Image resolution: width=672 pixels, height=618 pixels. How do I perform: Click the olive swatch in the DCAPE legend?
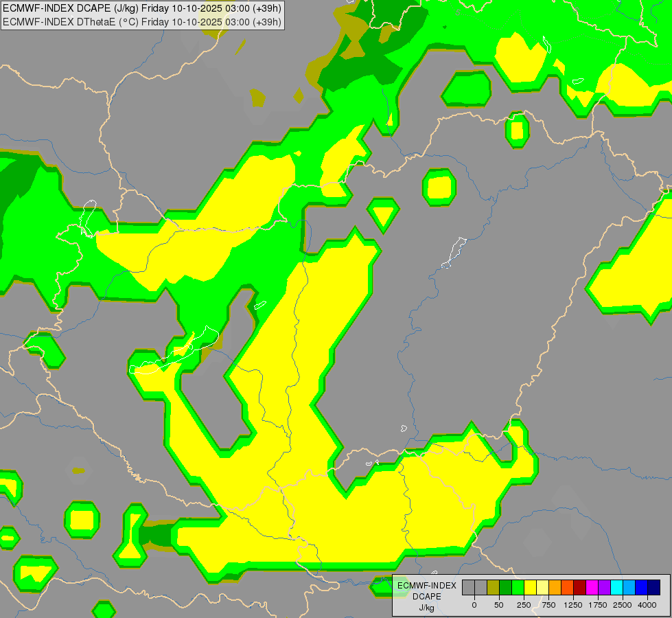pyautogui.click(x=494, y=587)
